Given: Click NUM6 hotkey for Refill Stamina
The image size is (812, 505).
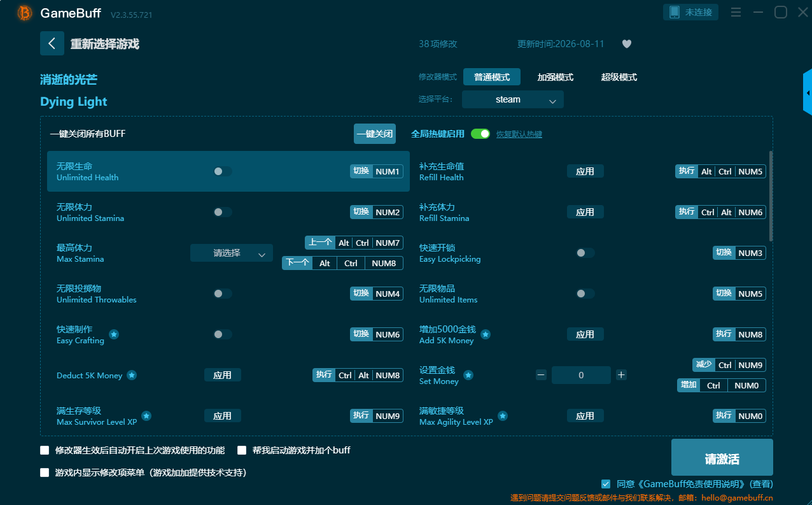Looking at the screenshot, I should [x=750, y=212].
